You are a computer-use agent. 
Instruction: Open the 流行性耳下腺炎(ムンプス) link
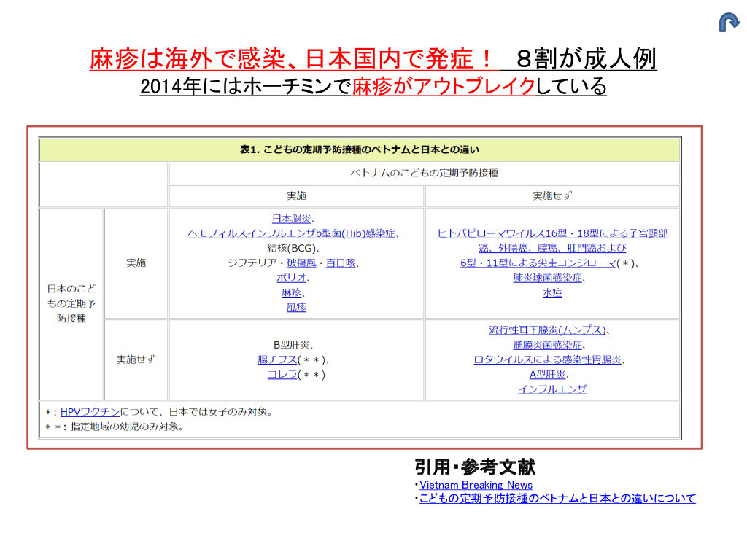546,330
